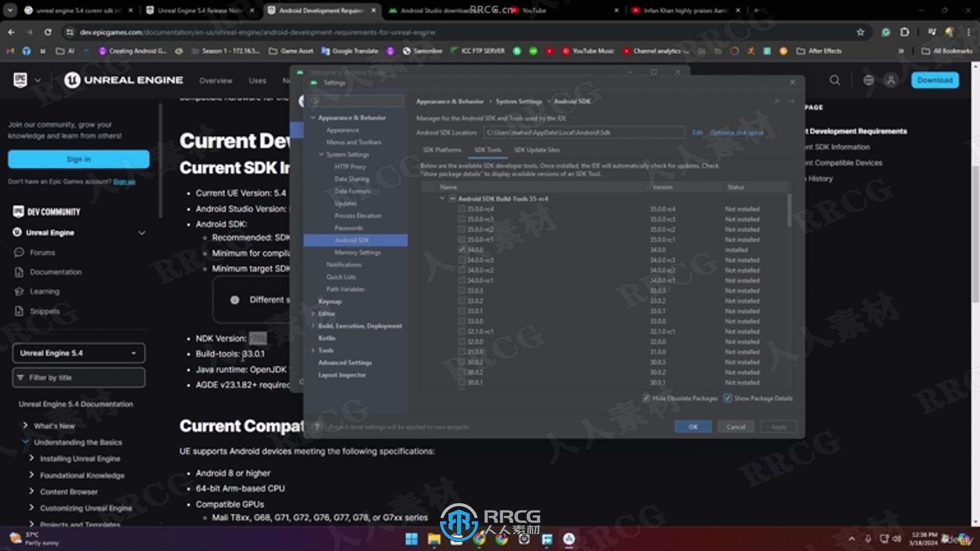Check the 32.0.0 build-tools checkbox
This screenshot has height=551, width=980.
coord(461,341)
